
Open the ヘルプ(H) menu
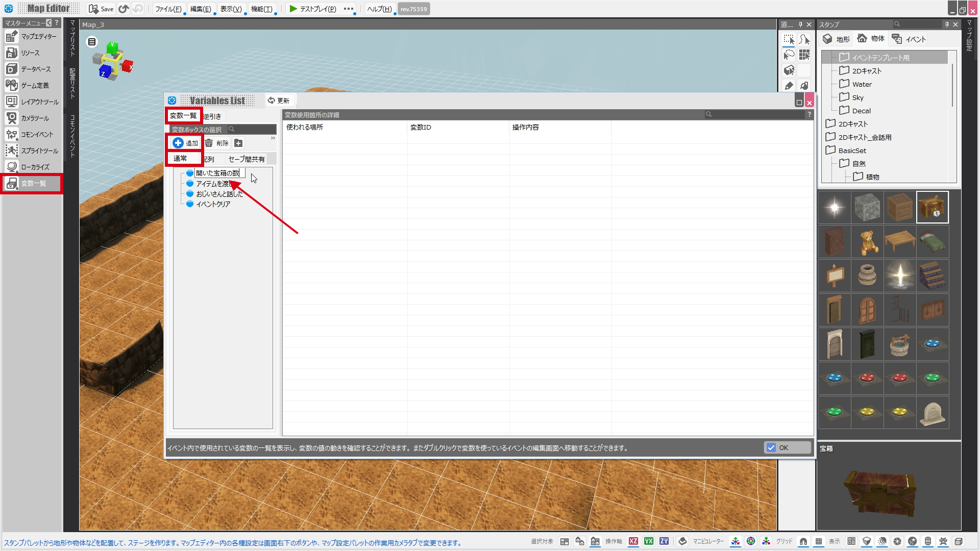[379, 9]
